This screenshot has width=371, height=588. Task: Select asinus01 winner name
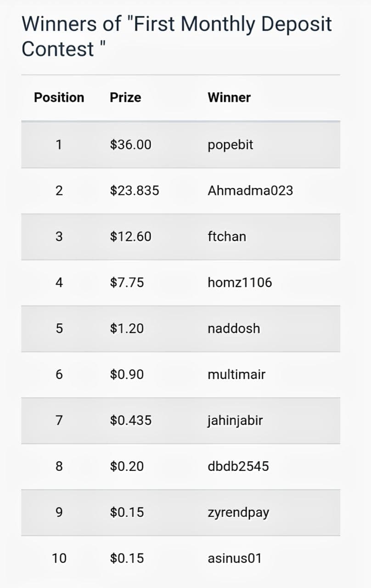[235, 558]
